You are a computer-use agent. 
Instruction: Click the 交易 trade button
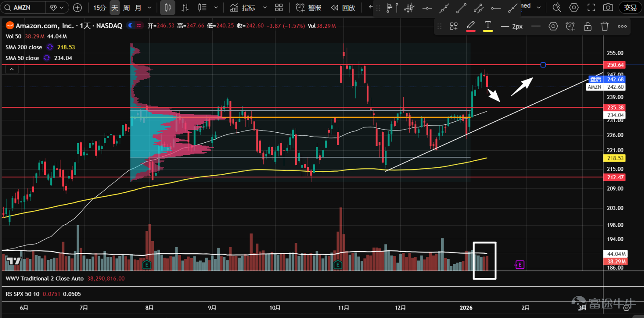click(x=630, y=8)
